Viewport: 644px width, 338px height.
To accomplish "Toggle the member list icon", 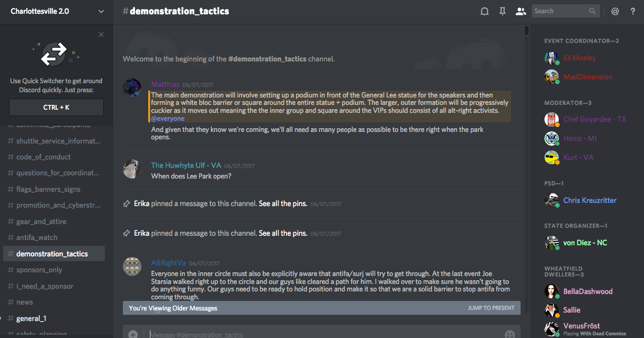I will tap(521, 11).
